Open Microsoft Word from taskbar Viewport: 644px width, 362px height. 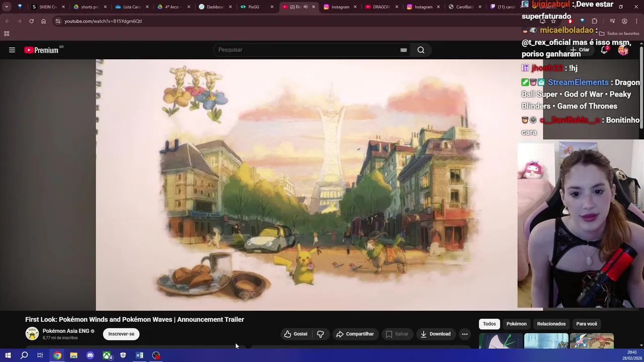[139, 355]
